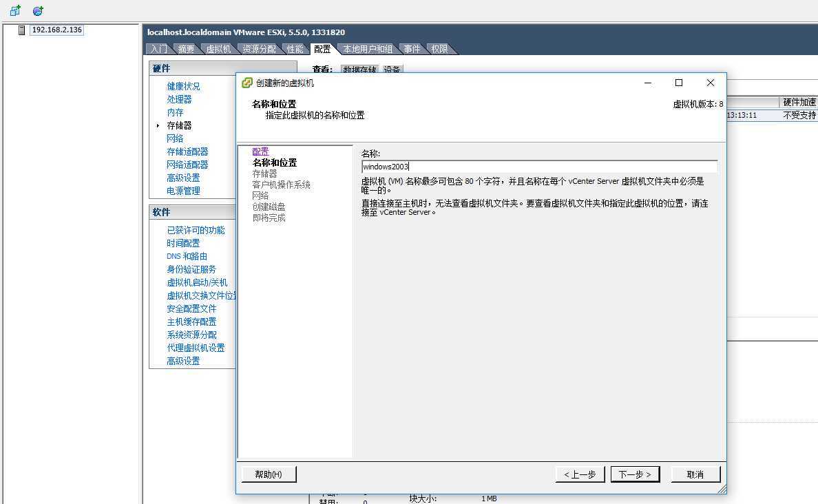The image size is (818, 504).
Task: Open the 电源管理 link
Action: pos(183,191)
